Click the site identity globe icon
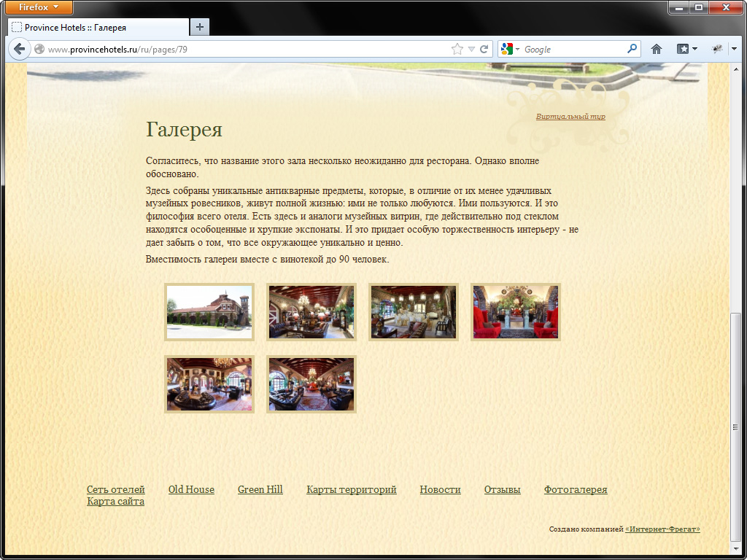The height and width of the screenshot is (560, 747). tap(39, 49)
